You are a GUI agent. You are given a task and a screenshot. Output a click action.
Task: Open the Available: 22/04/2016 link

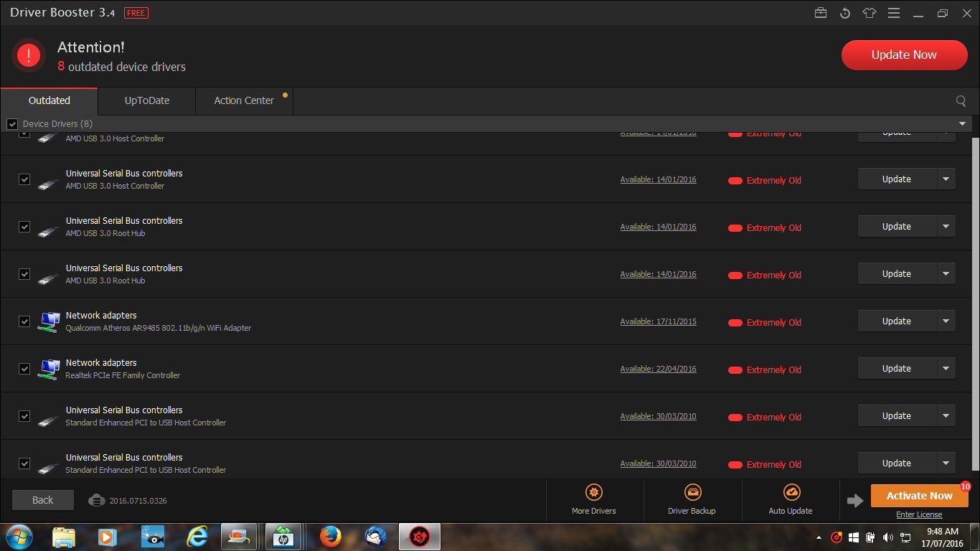(x=659, y=369)
